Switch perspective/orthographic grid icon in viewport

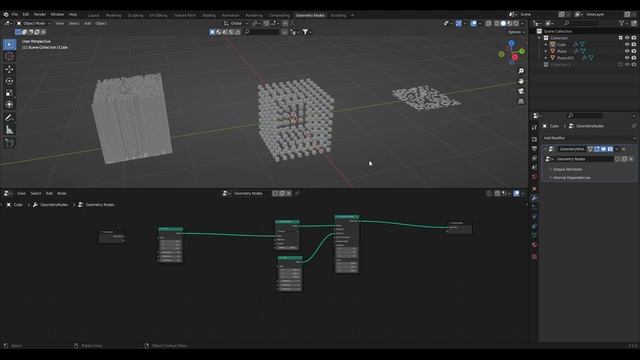(521, 101)
